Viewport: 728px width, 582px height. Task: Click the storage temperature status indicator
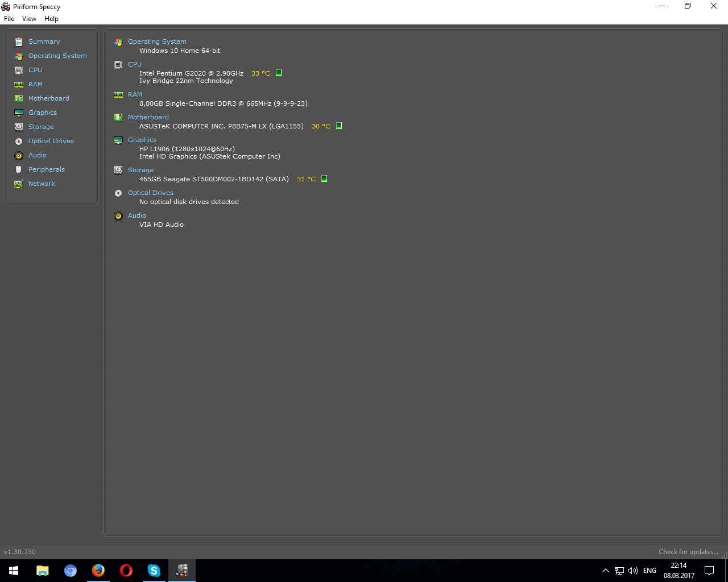coord(324,178)
